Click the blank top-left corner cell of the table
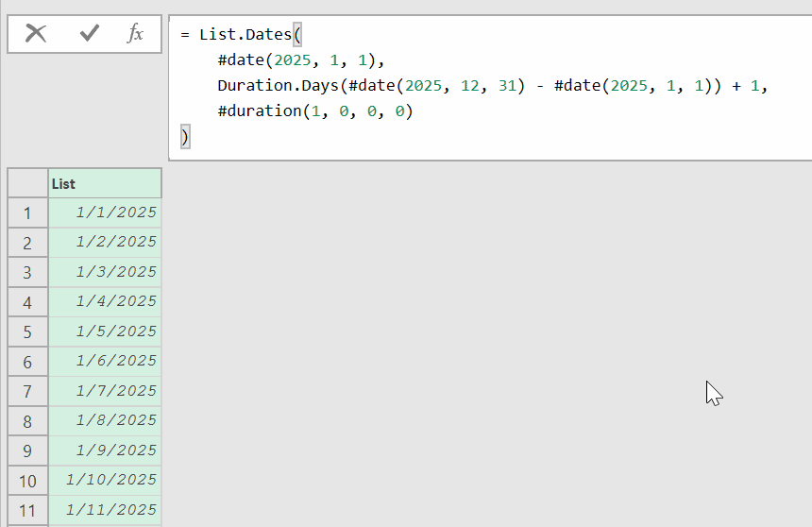812x527 pixels. (27, 183)
